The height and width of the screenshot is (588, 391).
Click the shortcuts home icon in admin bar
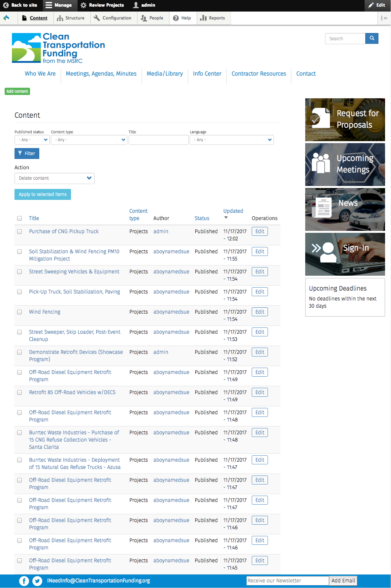click(x=7, y=18)
